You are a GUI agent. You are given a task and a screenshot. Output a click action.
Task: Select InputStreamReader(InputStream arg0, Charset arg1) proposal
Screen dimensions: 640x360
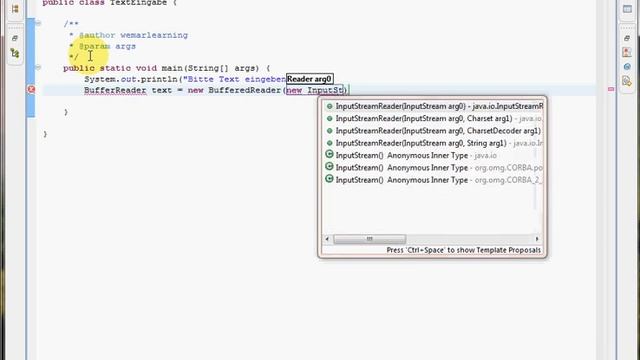tap(433, 118)
